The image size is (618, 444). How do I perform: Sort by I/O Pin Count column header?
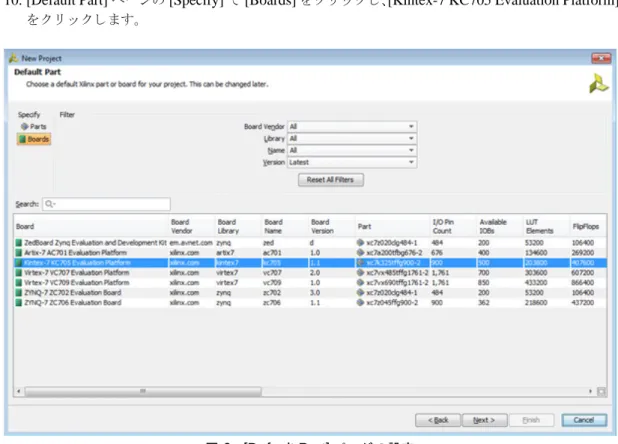[453, 227]
